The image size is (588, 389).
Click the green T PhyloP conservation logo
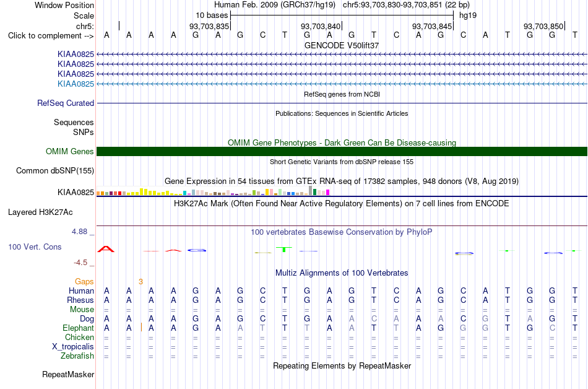point(284,249)
